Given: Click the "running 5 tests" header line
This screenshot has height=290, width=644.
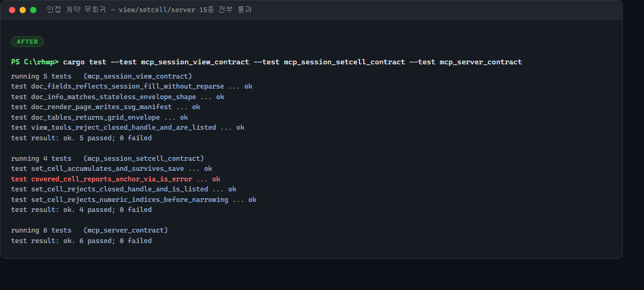Looking at the screenshot, I should click(x=102, y=76).
